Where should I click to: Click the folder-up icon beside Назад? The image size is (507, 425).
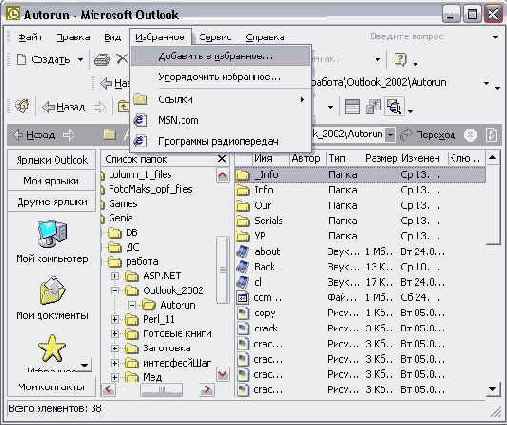[124, 107]
